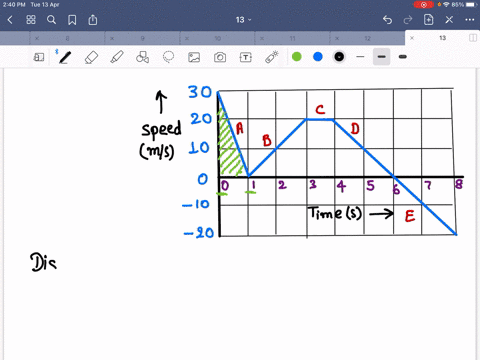This screenshot has width=480, height=360.
Task: Select the Text box tool
Action: pyautogui.click(x=246, y=57)
